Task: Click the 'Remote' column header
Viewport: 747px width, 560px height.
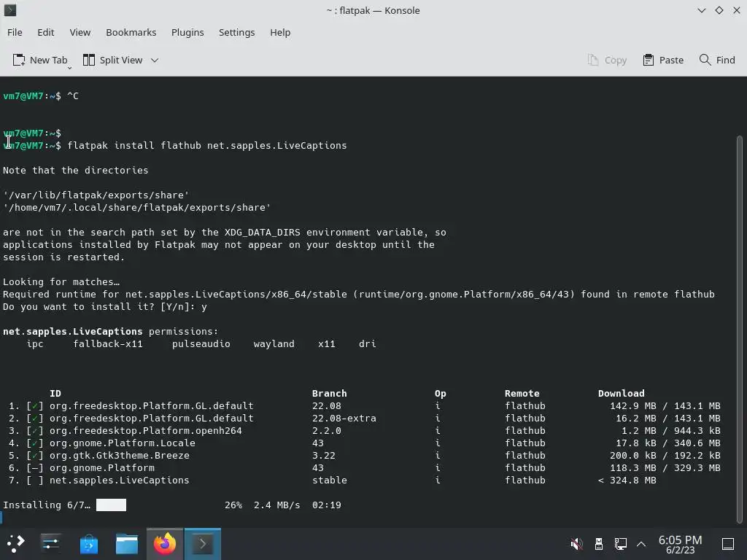Action: 522,393
